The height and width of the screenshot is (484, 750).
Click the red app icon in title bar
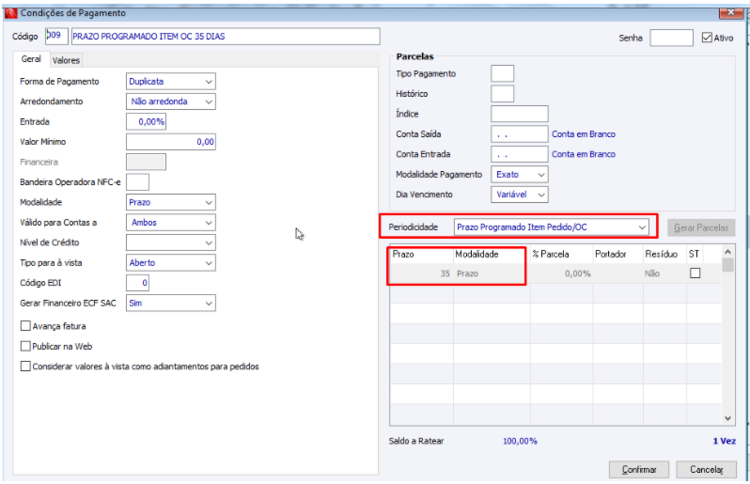(x=11, y=13)
